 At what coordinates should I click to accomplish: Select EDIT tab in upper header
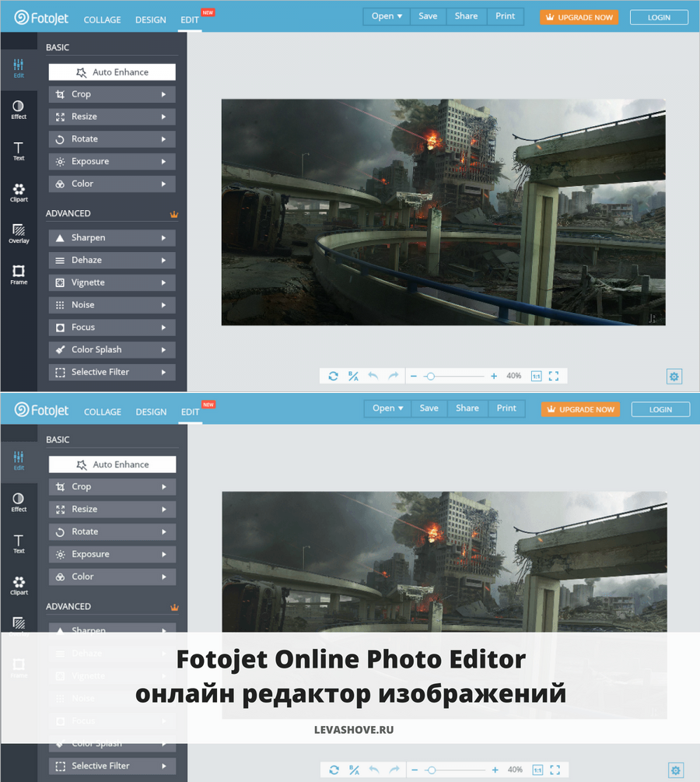coord(190,20)
